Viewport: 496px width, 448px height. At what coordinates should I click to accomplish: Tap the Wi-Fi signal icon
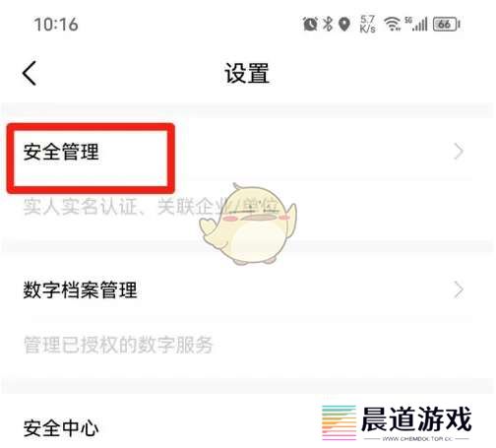393,25
